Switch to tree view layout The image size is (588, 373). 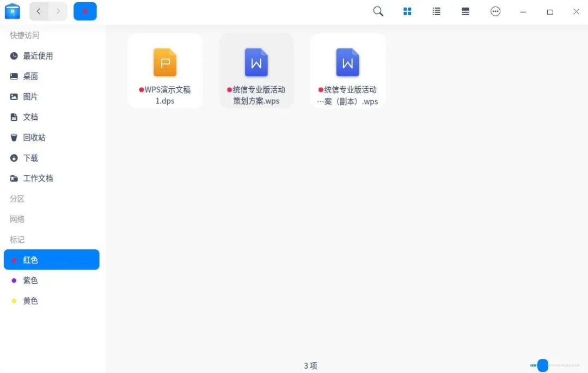(465, 11)
